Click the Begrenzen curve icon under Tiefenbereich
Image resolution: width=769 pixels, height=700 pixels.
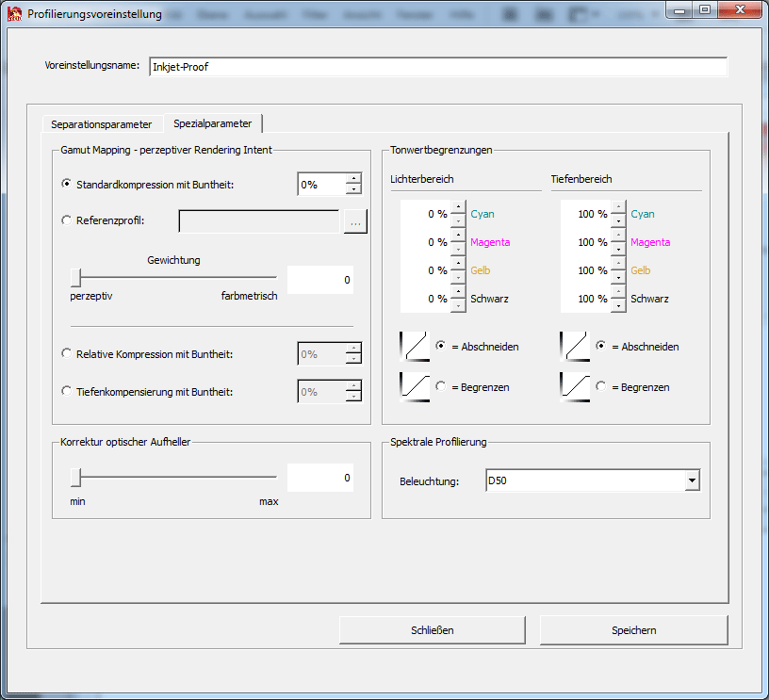tap(574, 386)
